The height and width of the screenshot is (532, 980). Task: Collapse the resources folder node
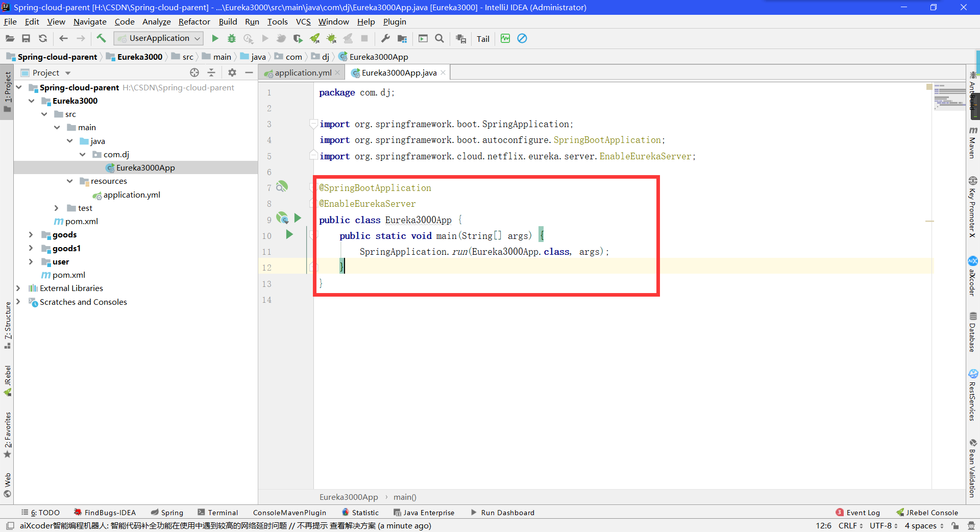(x=70, y=181)
